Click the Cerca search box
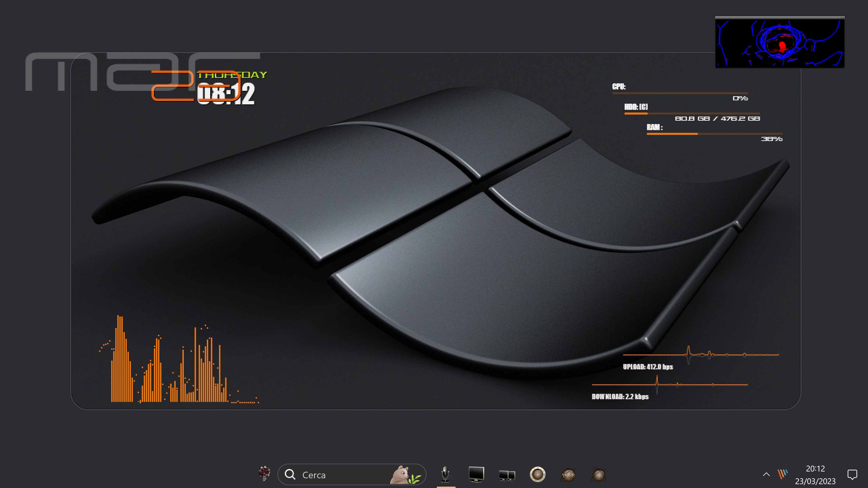This screenshot has height=488, width=868. [x=352, y=474]
